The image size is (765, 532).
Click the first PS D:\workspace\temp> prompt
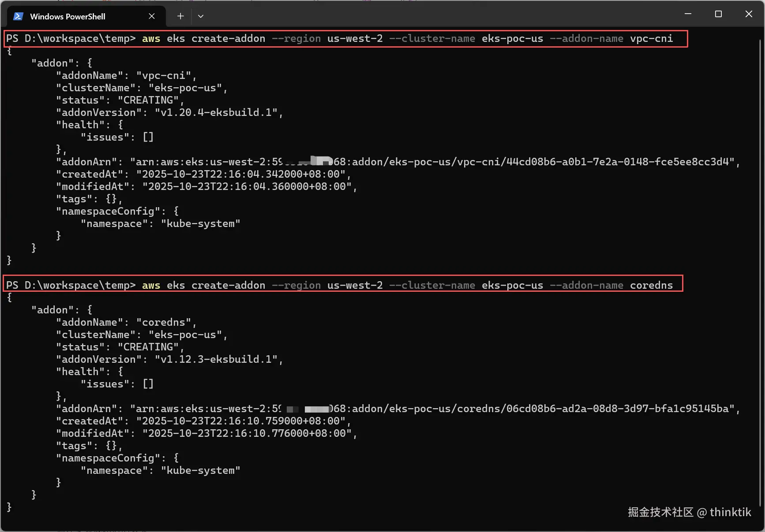[71, 38]
